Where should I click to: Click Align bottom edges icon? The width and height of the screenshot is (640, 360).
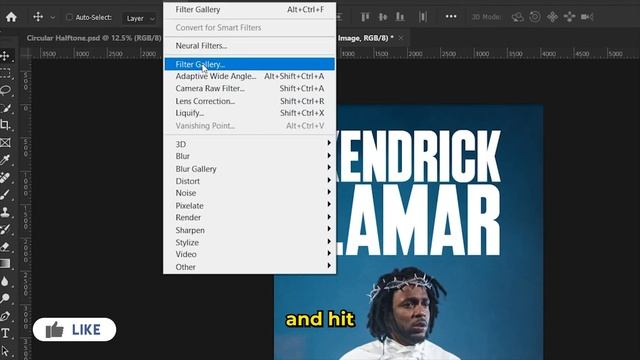point(400,17)
